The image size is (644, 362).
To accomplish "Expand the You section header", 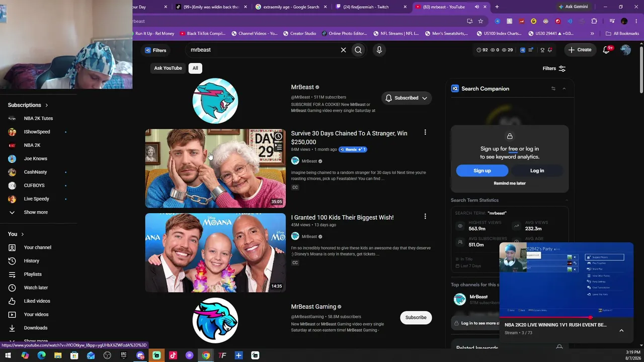I will coord(16,234).
